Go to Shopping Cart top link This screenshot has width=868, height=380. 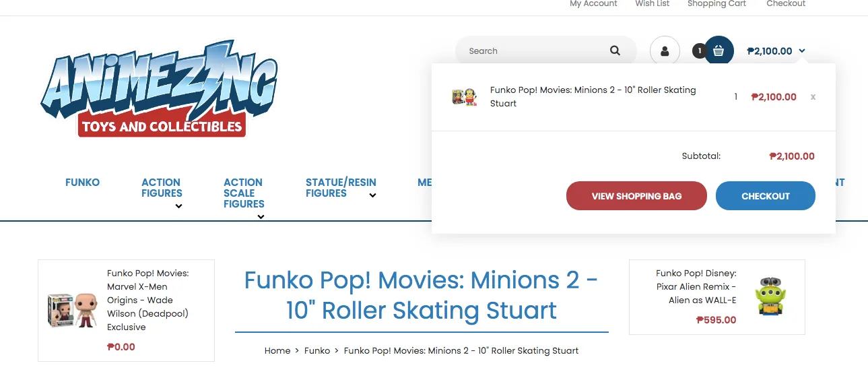(x=716, y=4)
